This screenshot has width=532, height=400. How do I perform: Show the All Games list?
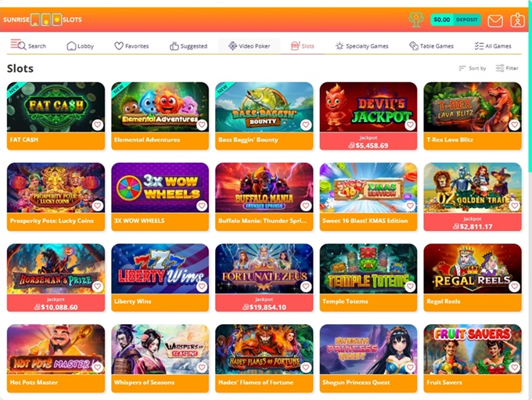[493, 46]
